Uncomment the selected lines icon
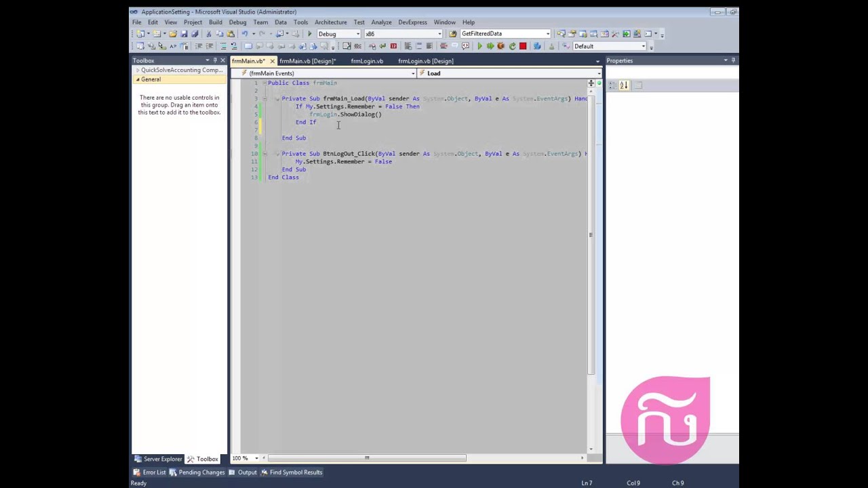This screenshot has width=868, height=488. 234,46
